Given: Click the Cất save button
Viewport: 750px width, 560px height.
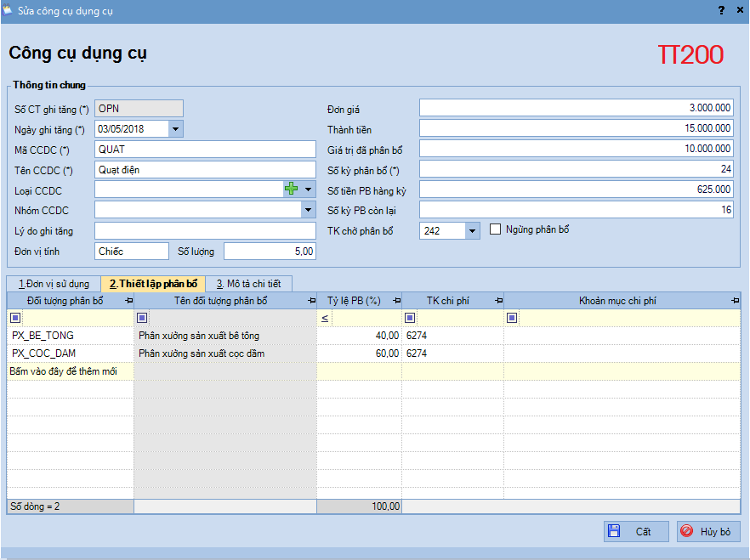Looking at the screenshot, I should click(635, 531).
